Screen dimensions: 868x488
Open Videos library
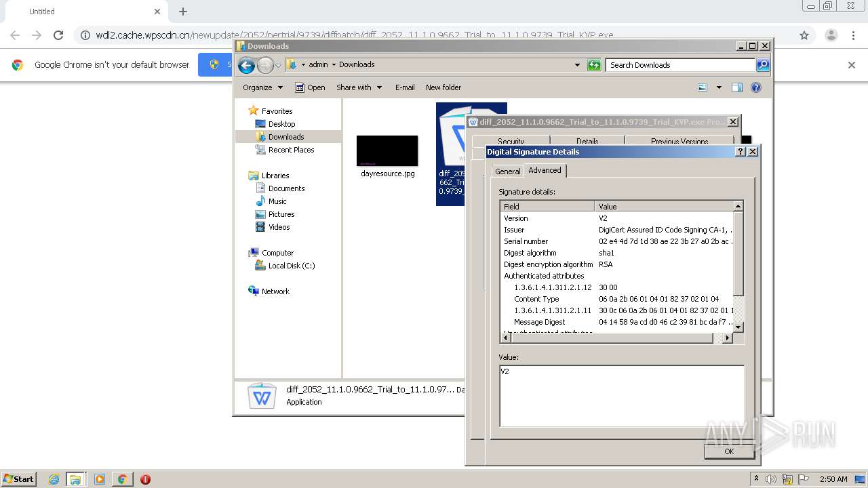tap(279, 227)
